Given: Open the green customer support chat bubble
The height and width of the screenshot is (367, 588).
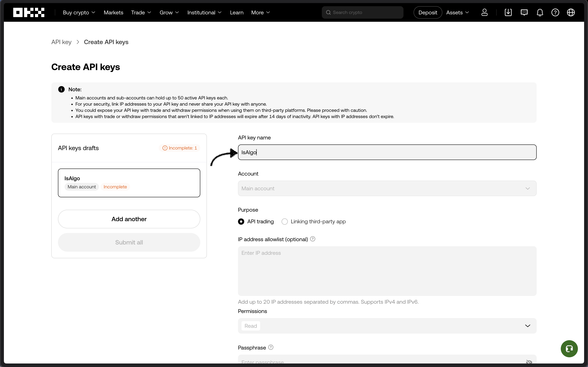Looking at the screenshot, I should tap(569, 349).
